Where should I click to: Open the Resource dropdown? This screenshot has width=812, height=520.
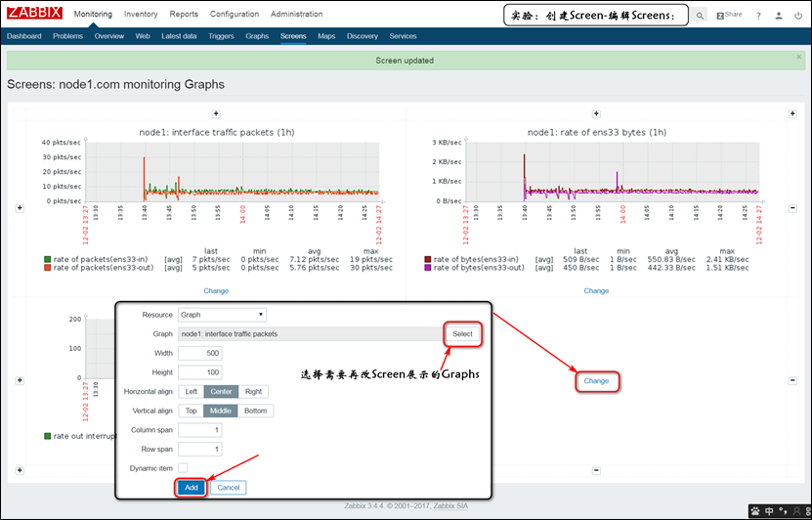[222, 315]
